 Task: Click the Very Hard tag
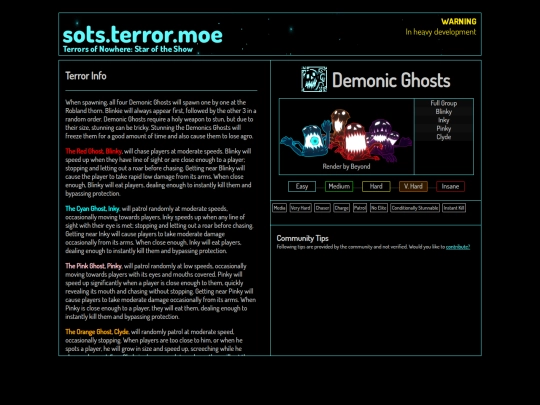(300, 208)
